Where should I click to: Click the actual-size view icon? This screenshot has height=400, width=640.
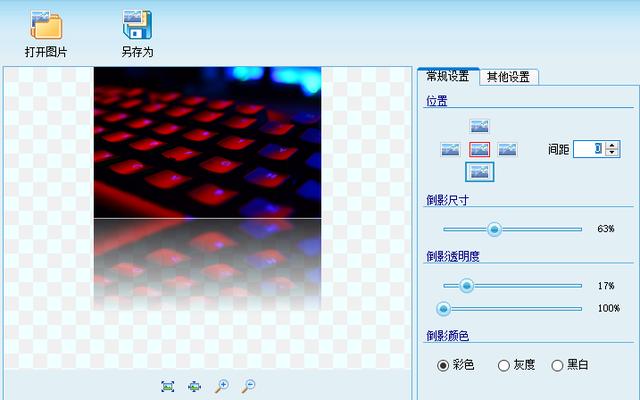point(194,386)
